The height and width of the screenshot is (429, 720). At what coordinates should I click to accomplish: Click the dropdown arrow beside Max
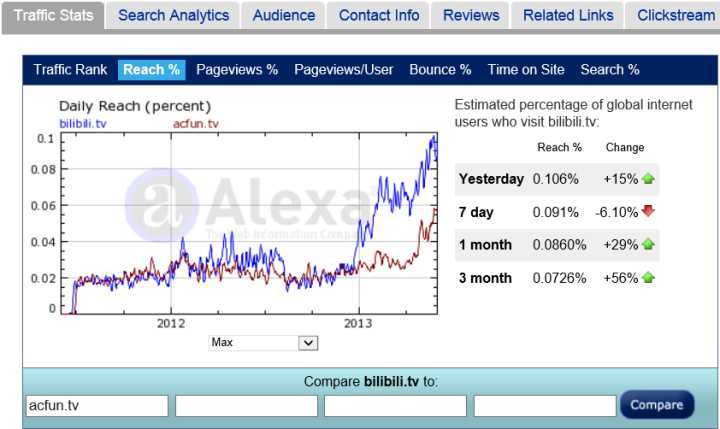tap(308, 343)
